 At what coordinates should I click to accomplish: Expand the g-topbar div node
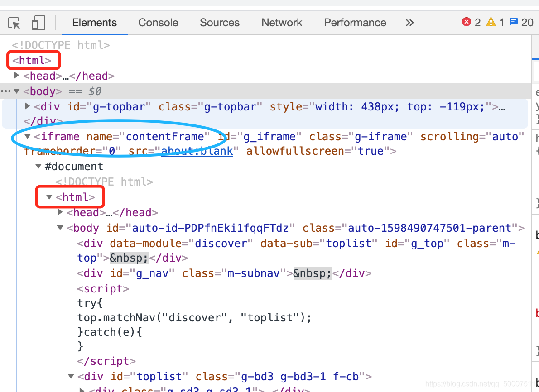point(28,106)
